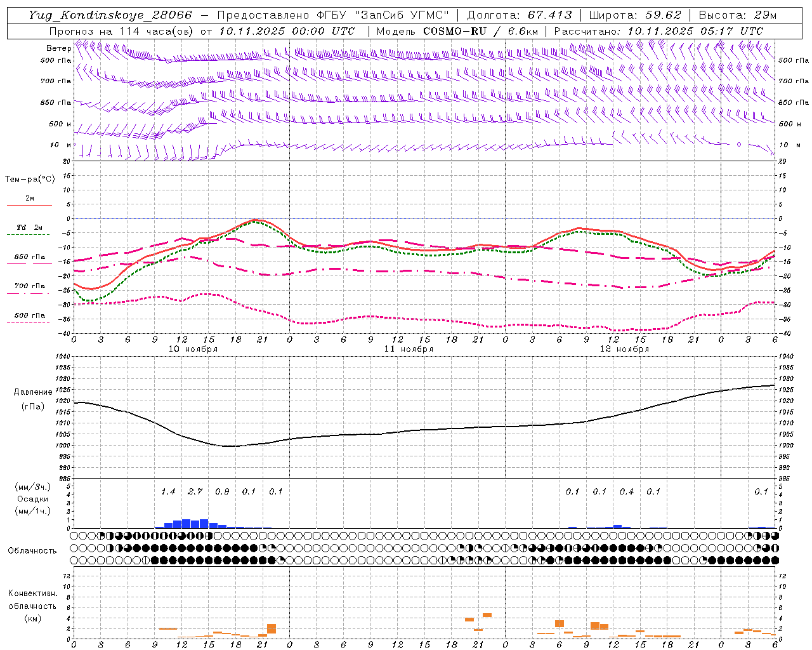Select the text Предоставлено ФГБУ "ЗапСиб УГМС"
The image size is (812, 650).
333,15
